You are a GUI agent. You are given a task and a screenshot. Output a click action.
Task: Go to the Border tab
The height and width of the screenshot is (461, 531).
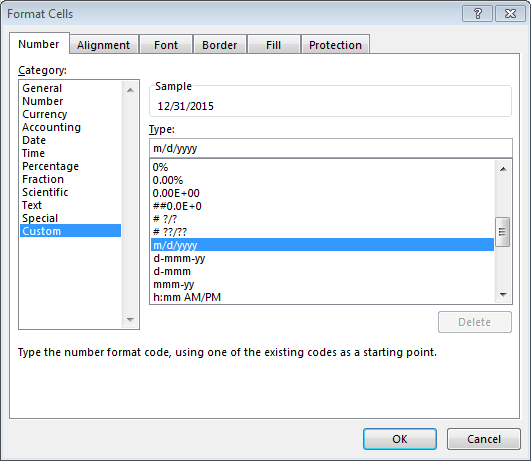(x=219, y=45)
